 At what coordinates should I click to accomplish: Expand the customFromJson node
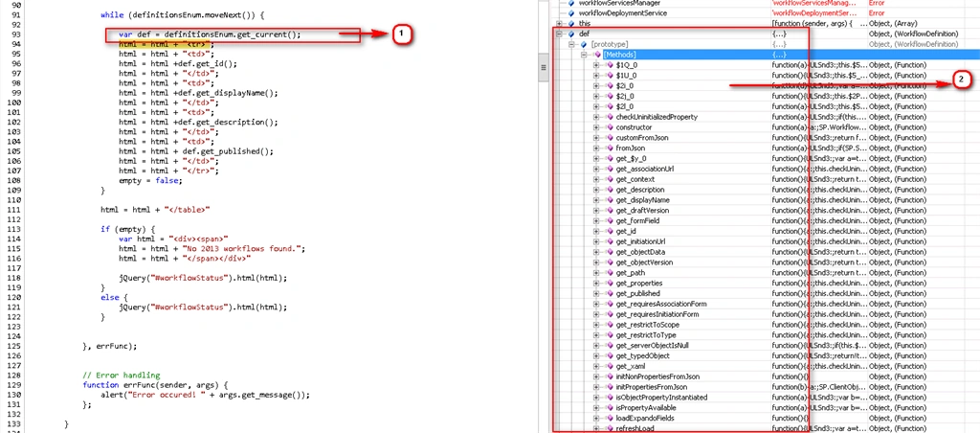596,138
